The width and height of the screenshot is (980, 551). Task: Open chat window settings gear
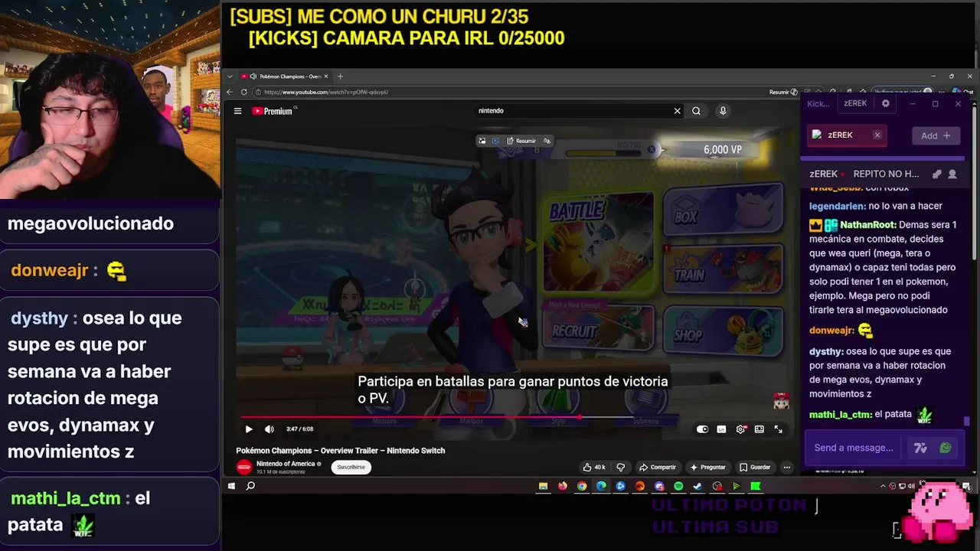(x=886, y=103)
